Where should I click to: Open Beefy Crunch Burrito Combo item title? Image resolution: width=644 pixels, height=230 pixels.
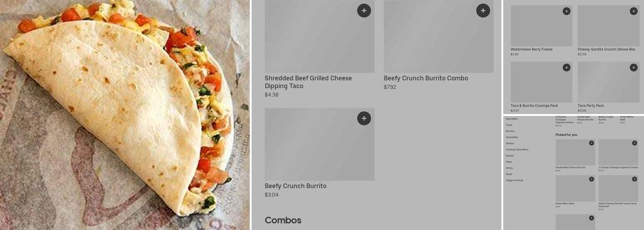[x=426, y=78]
